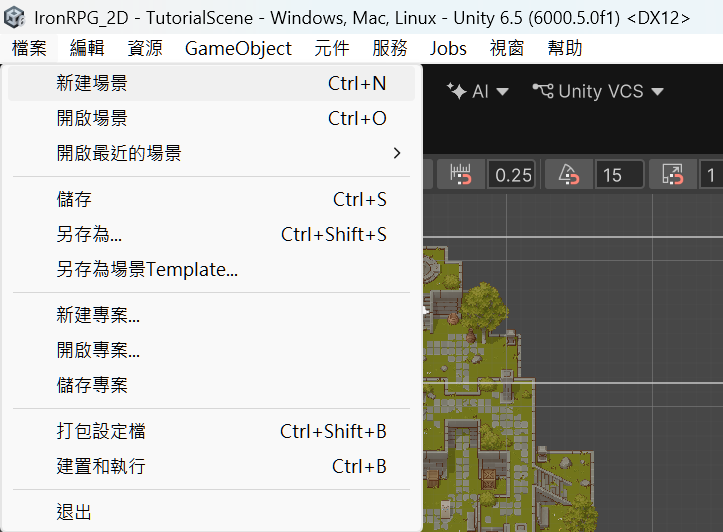Image resolution: width=723 pixels, height=532 pixels.
Task: Expand the 開啟最近的場景 submenu
Action: (211, 153)
